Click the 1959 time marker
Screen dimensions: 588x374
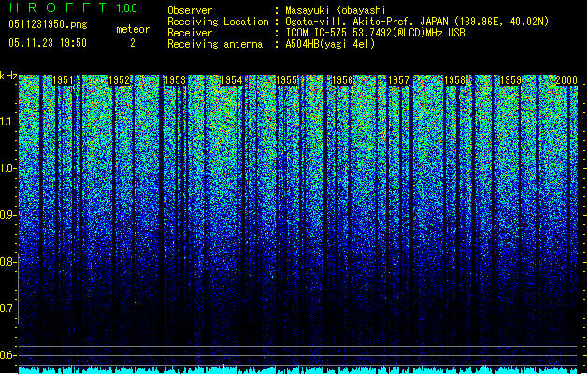[x=510, y=80]
